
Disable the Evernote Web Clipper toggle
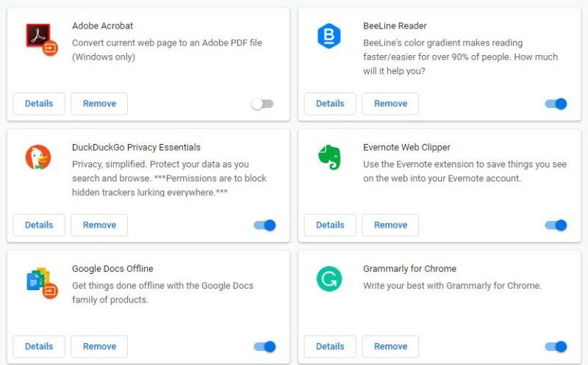[x=556, y=225]
